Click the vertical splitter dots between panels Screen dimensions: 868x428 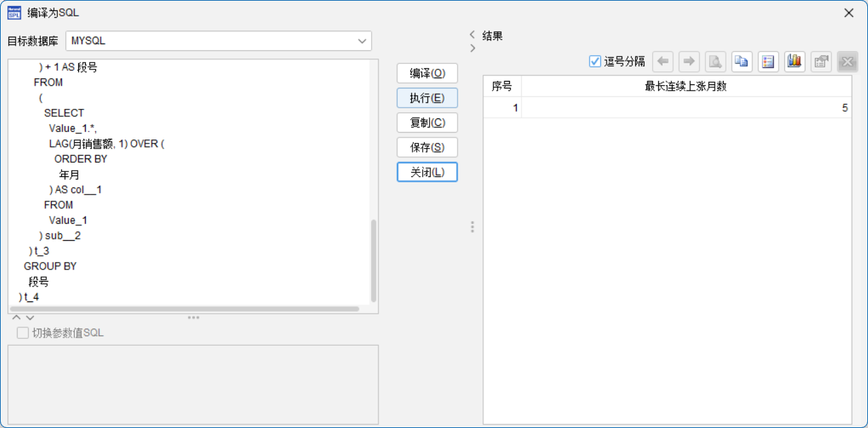coord(472,227)
